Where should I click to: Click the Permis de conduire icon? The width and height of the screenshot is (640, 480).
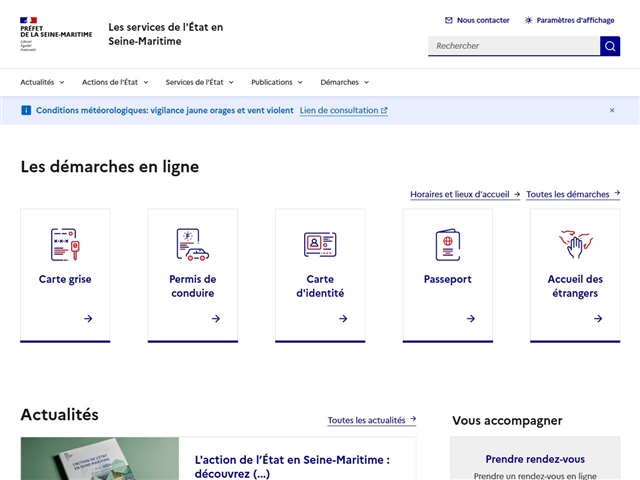point(192,244)
